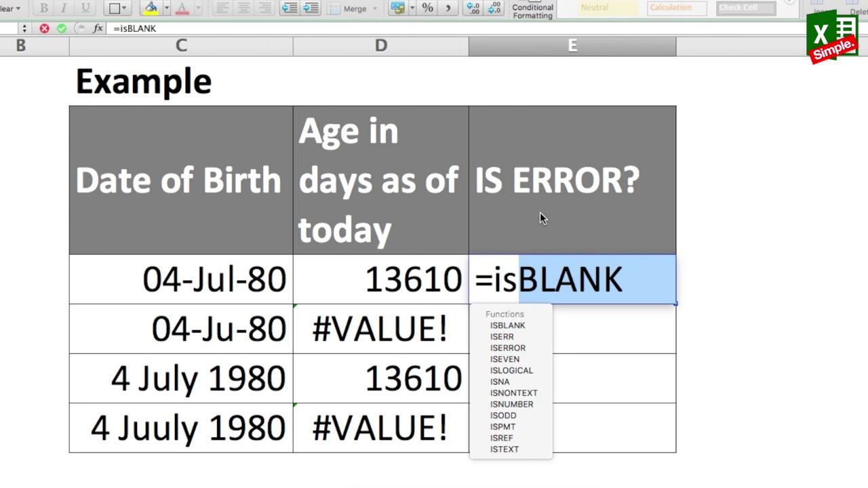Choose ISEVEN from function list

tap(505, 359)
